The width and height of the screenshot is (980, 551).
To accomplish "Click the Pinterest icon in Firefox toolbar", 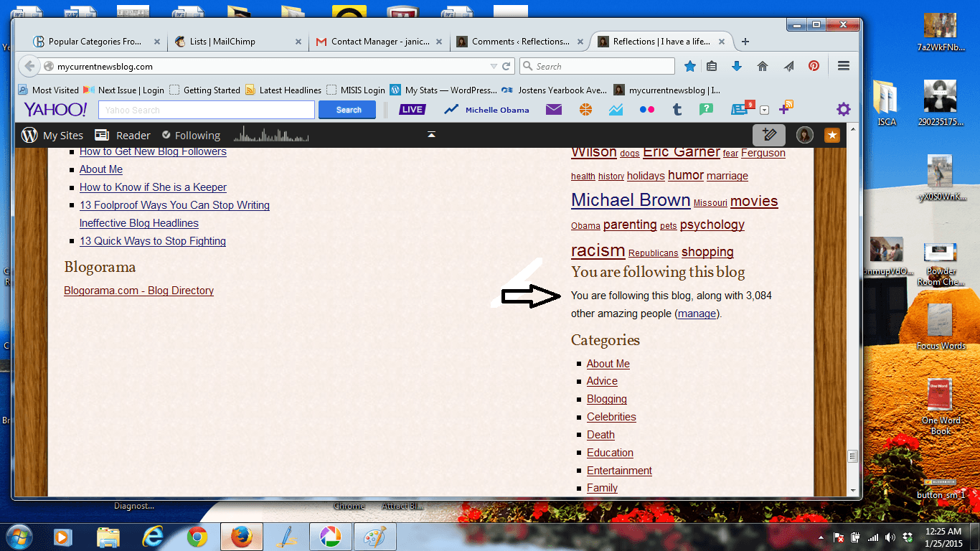I will [814, 66].
